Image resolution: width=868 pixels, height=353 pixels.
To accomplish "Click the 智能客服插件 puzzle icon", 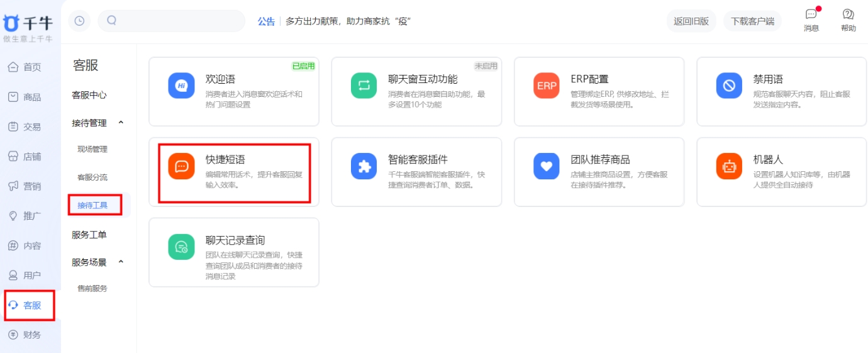I will point(364,166).
